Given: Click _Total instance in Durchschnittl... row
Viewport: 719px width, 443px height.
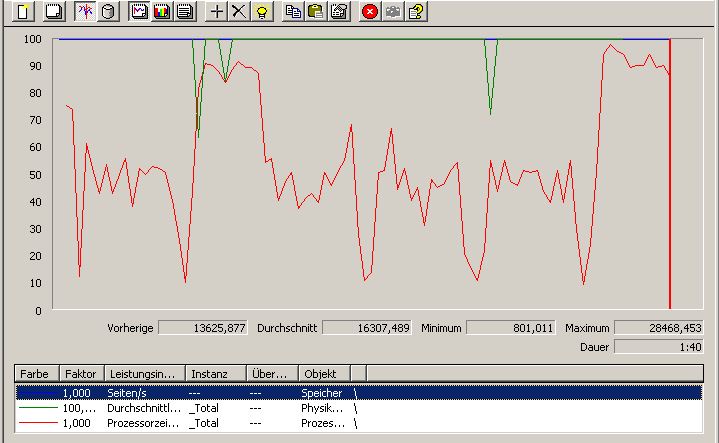Looking at the screenshot, I should 204,408.
